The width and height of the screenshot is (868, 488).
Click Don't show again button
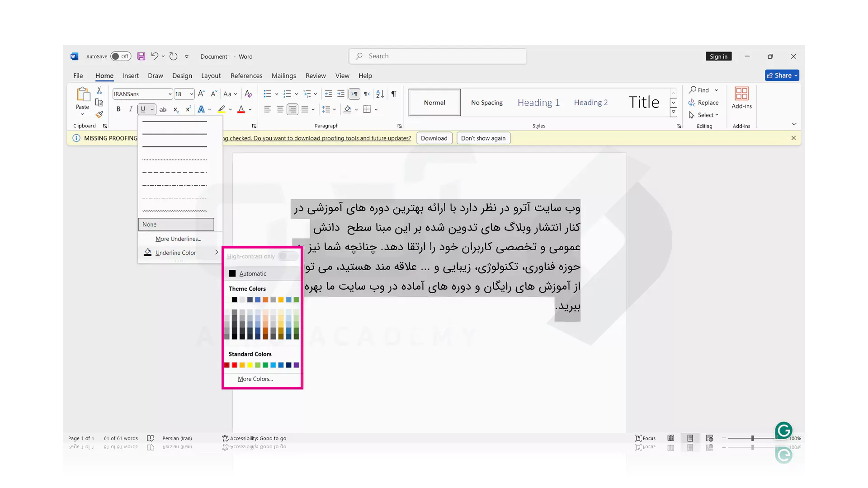(483, 138)
